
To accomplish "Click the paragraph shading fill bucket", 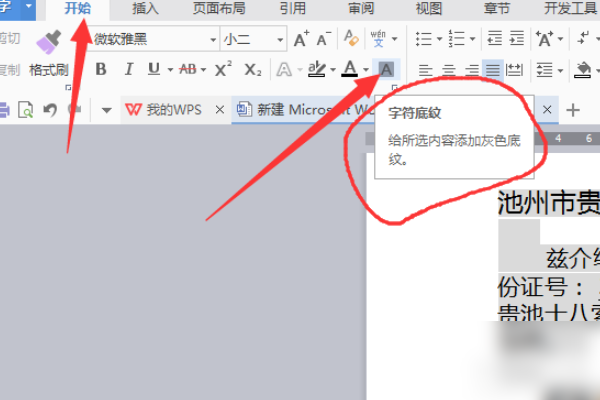I will [x=582, y=70].
